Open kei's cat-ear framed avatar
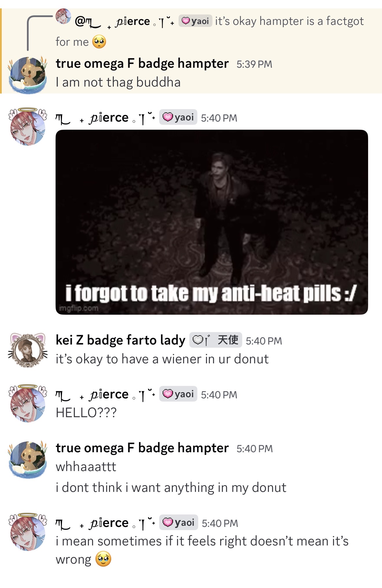 (28, 350)
